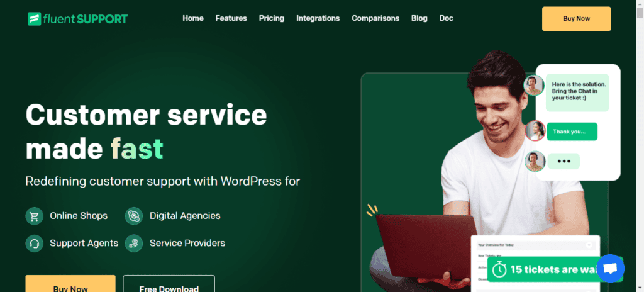
Task: Click the Buy Now button in header
Action: [x=576, y=18]
